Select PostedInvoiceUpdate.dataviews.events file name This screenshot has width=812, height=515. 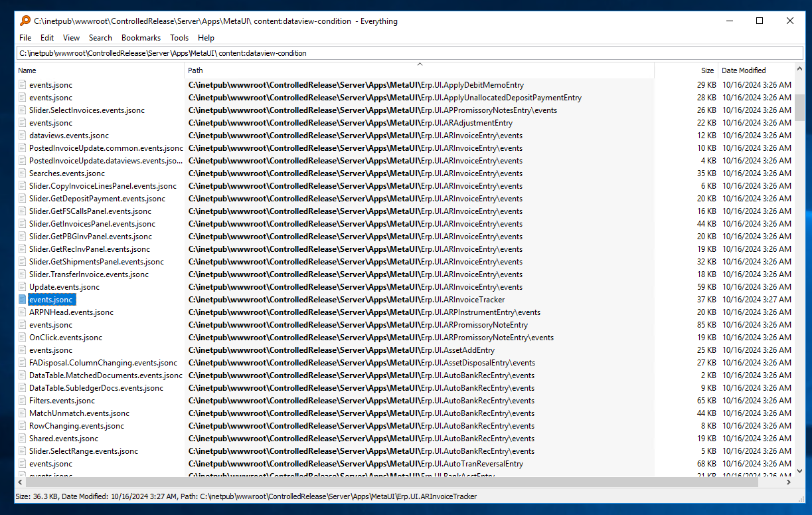[x=106, y=161]
